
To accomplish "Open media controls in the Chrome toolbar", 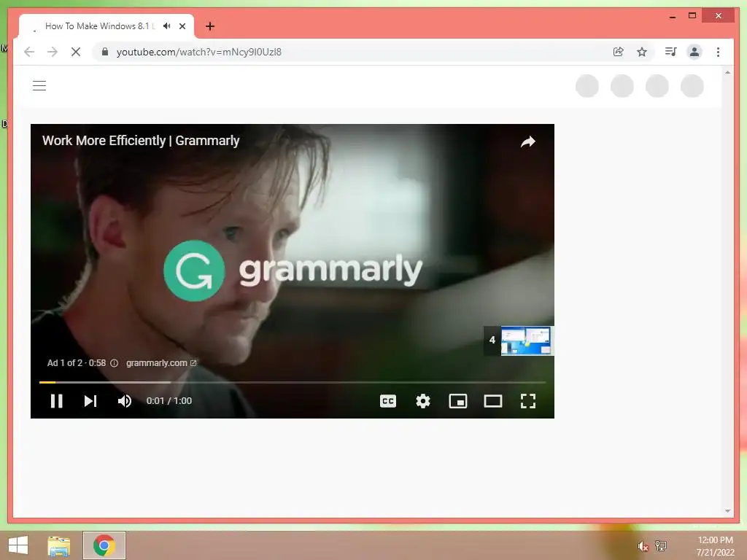I will (671, 52).
